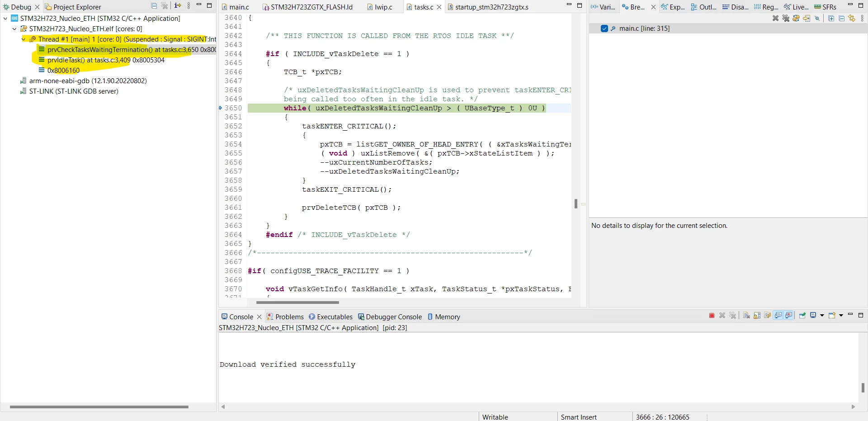Screen dimensions: 868x421
Task: Remove all breakpoints from the toolbar
Action: tap(786, 19)
